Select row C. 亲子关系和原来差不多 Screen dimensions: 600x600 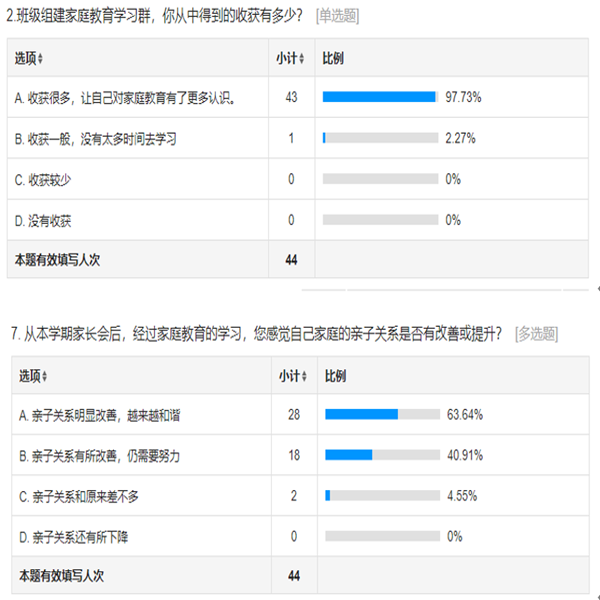tap(79, 497)
